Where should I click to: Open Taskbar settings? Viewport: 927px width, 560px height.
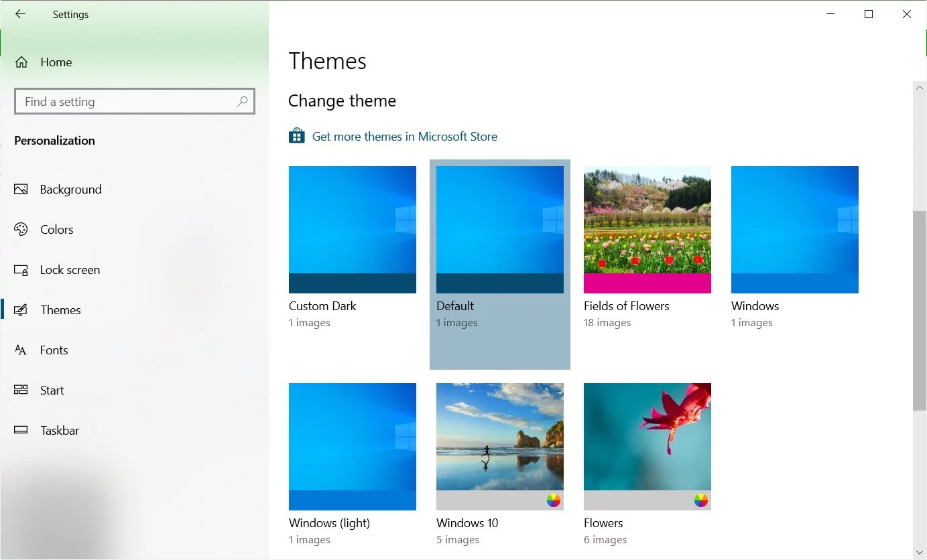(x=134, y=430)
